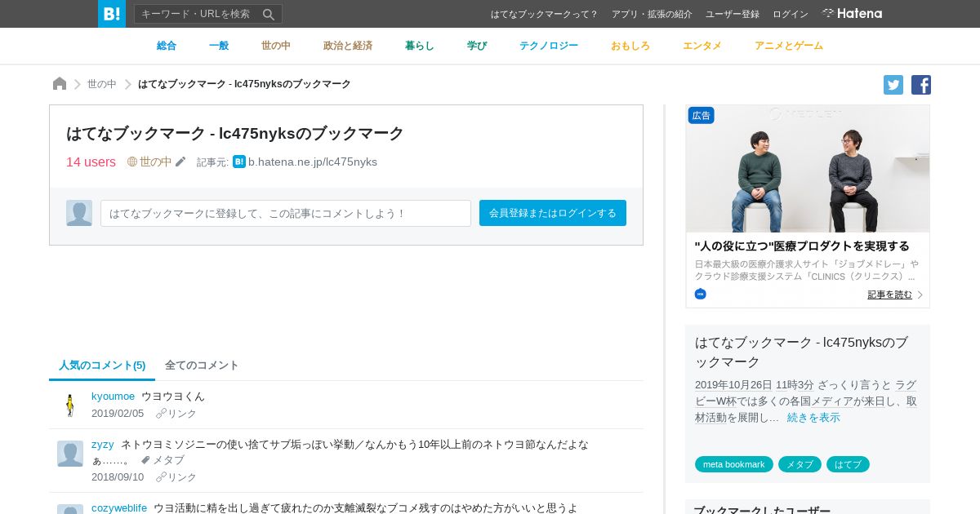Click the 広告 ad label badge

pyautogui.click(x=702, y=116)
